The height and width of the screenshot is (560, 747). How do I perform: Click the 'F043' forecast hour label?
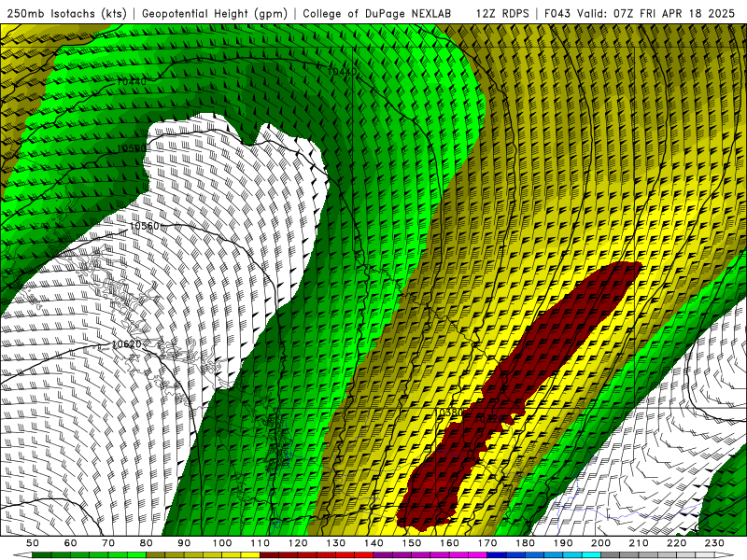[557, 13]
